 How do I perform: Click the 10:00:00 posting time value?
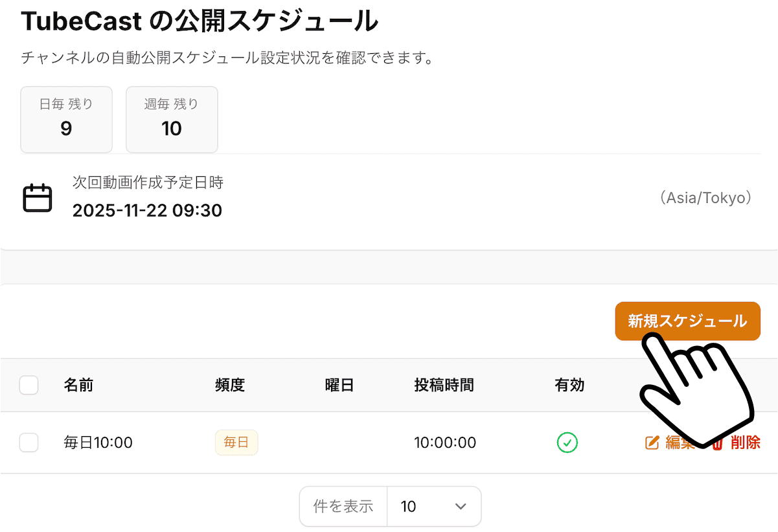(x=444, y=443)
